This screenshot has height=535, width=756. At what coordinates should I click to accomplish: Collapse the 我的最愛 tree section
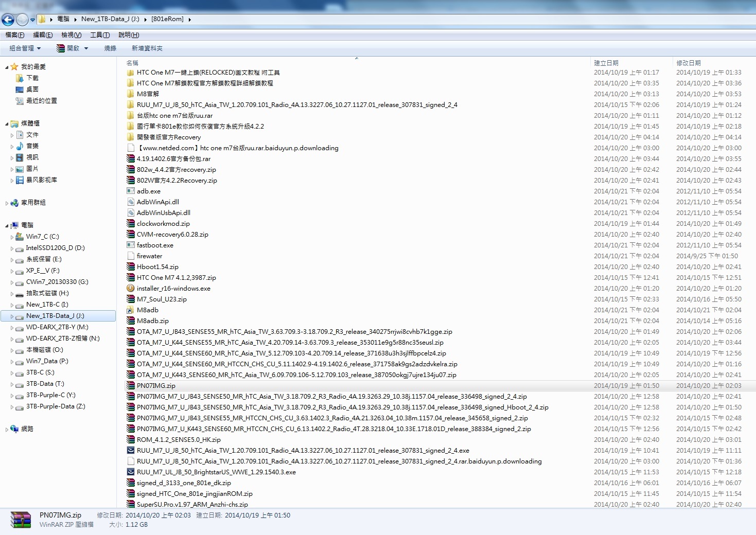click(x=7, y=67)
